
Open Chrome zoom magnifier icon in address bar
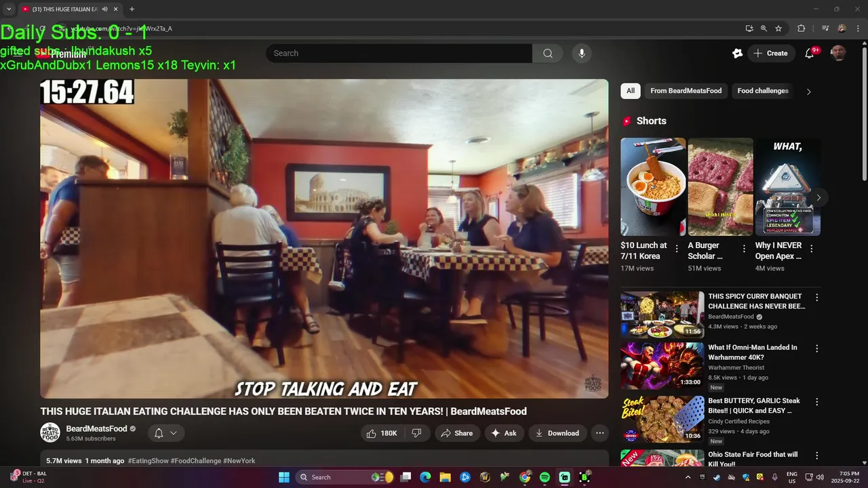(764, 28)
